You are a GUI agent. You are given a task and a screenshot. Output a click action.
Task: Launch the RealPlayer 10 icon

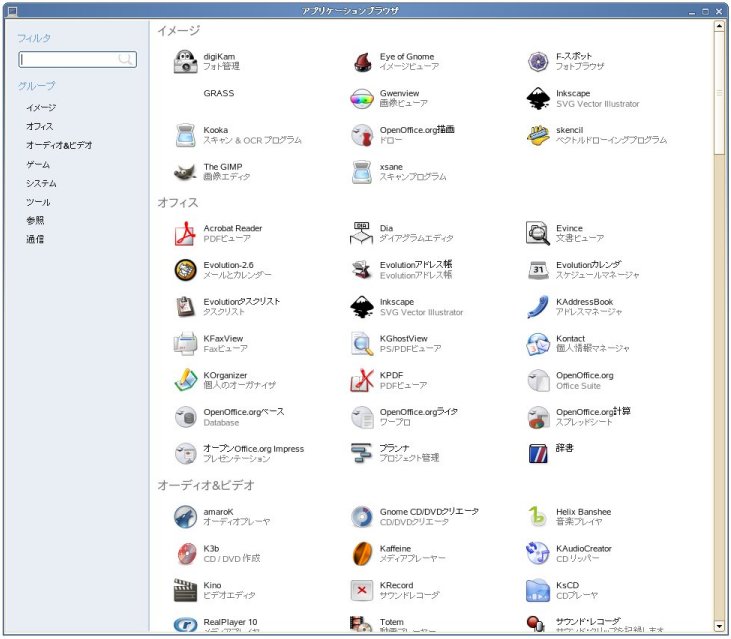click(x=186, y=625)
